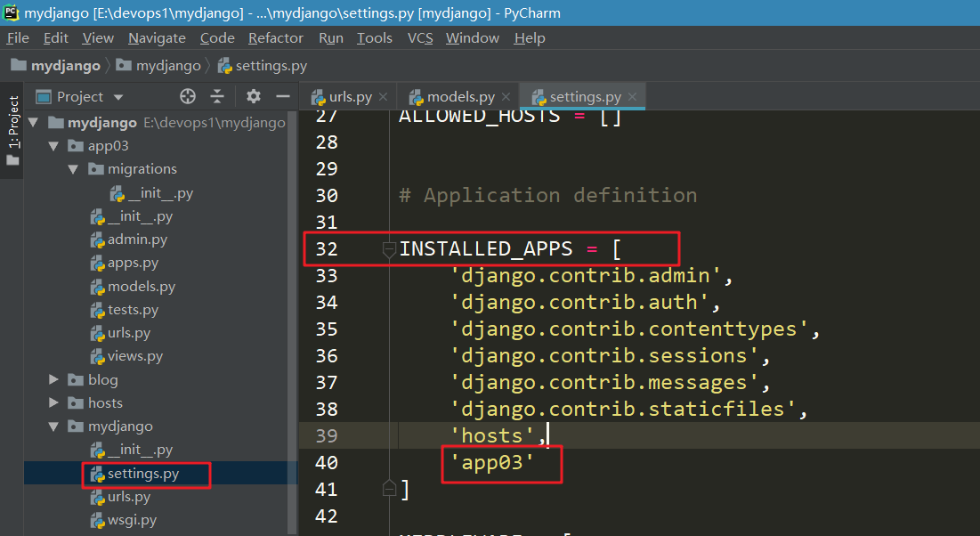Open the Project panel settings gear
This screenshot has width=980, height=536.
coord(253,96)
